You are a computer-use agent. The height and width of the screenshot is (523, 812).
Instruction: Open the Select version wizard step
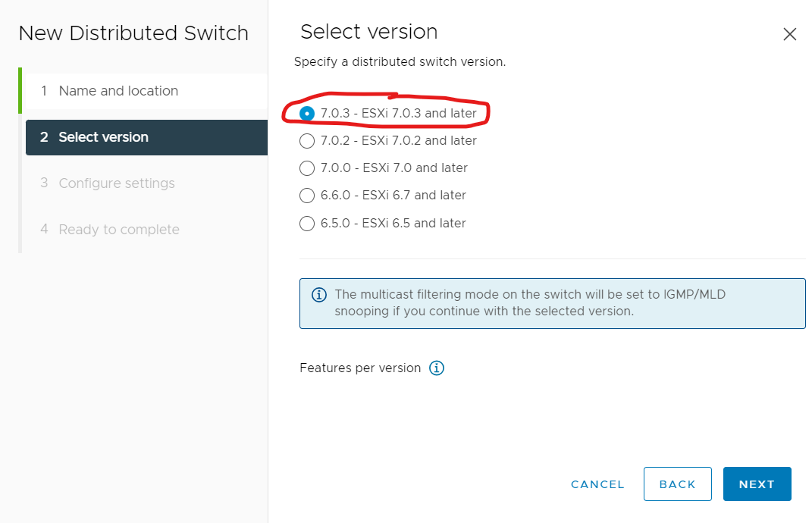pyautogui.click(x=146, y=137)
